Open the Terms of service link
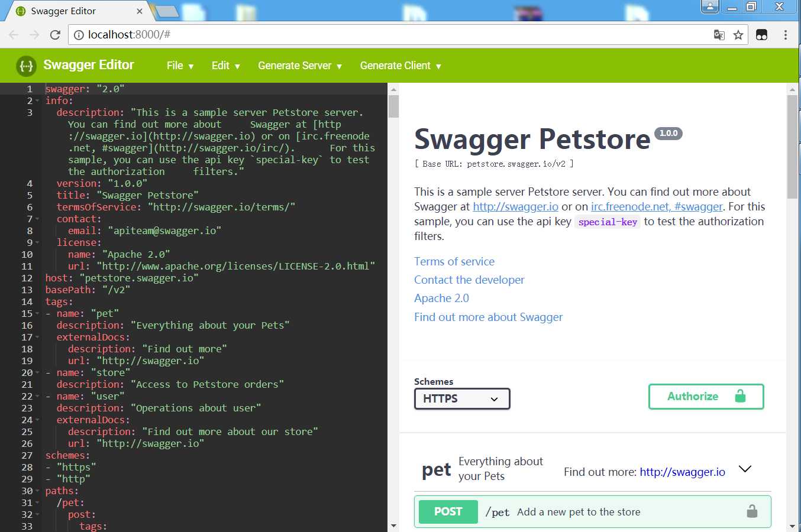Viewport: 801px width, 532px height. coord(454,261)
